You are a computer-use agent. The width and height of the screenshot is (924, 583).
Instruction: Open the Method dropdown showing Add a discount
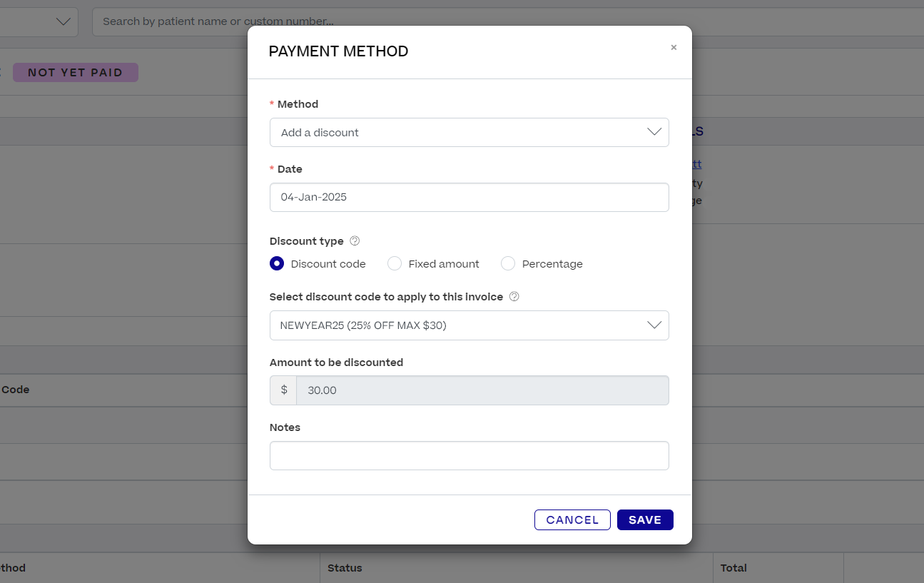click(469, 132)
